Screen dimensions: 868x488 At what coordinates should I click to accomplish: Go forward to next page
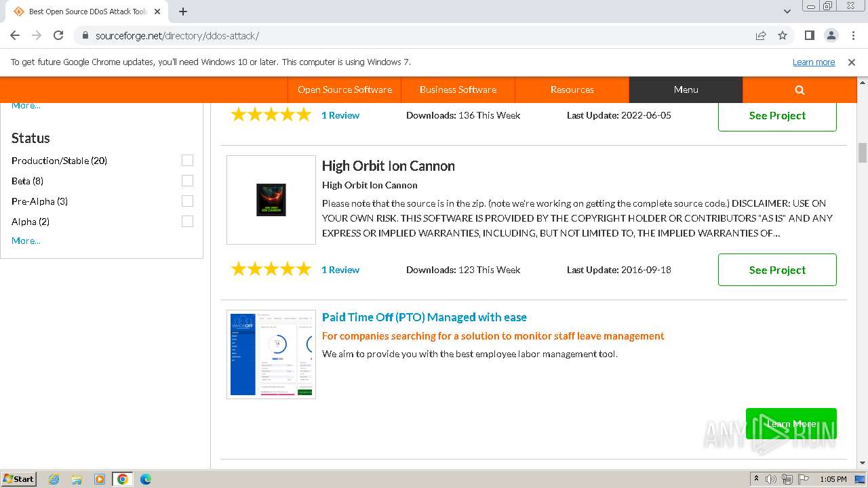click(37, 35)
